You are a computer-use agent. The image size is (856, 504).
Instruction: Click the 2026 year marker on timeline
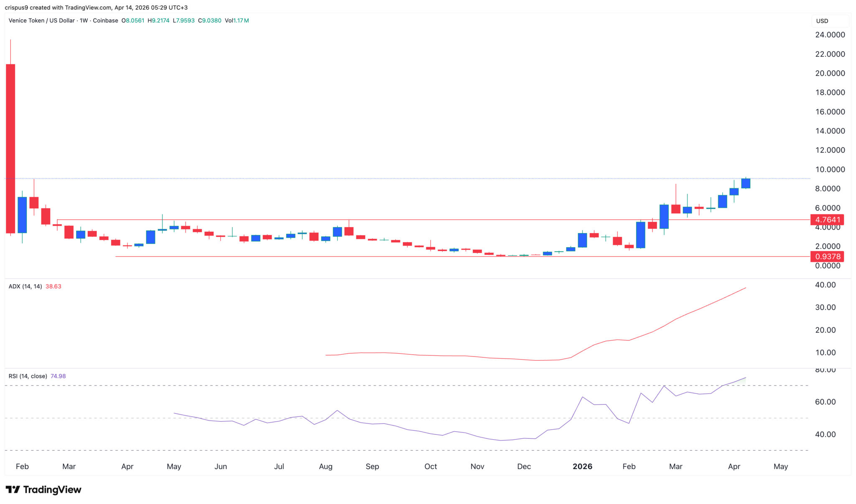[582, 466]
